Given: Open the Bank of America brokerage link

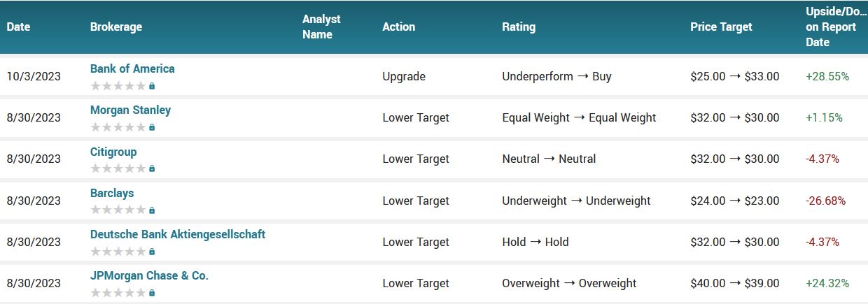Looking at the screenshot, I should (x=132, y=68).
